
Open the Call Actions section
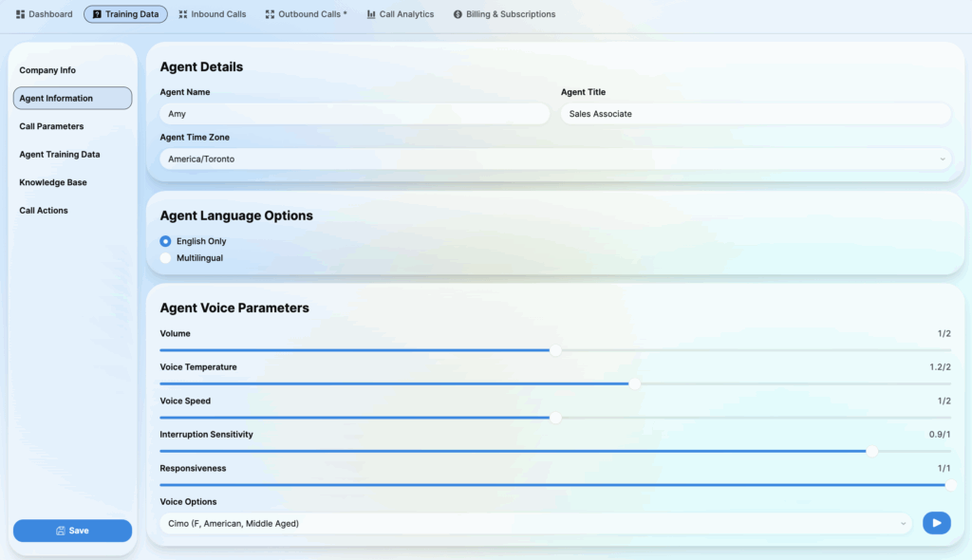click(44, 211)
